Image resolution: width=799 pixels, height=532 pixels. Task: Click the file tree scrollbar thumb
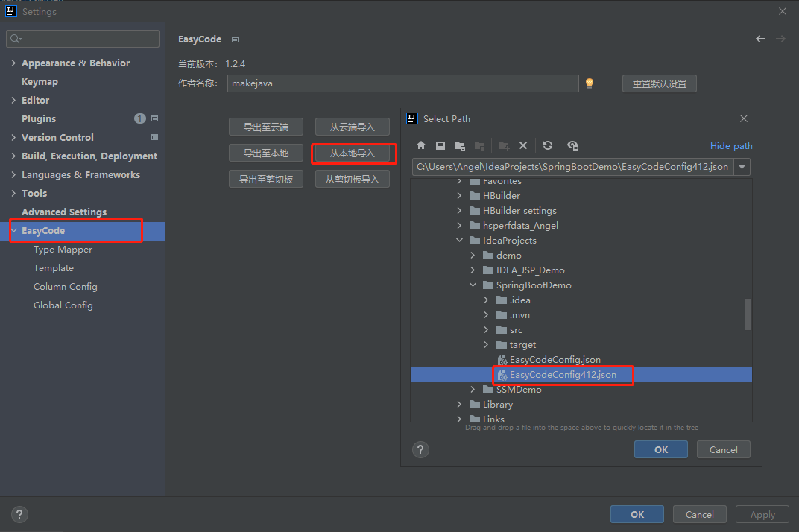(x=748, y=314)
